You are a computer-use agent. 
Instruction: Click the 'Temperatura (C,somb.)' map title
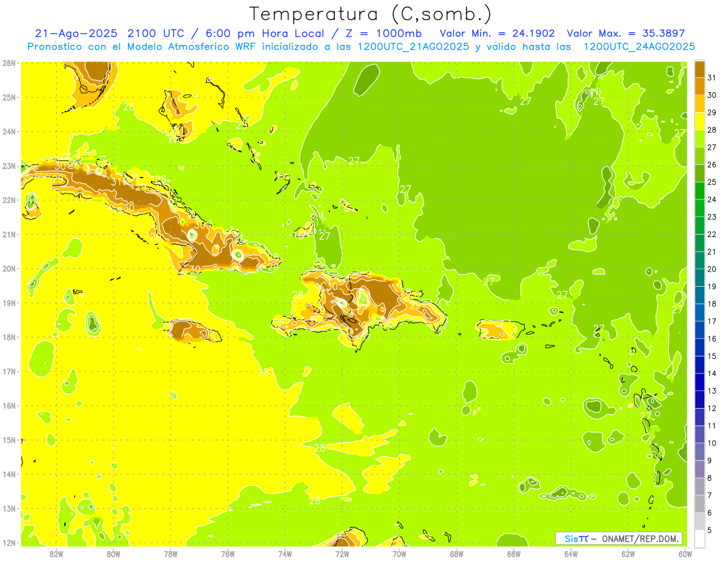pyautogui.click(x=371, y=14)
